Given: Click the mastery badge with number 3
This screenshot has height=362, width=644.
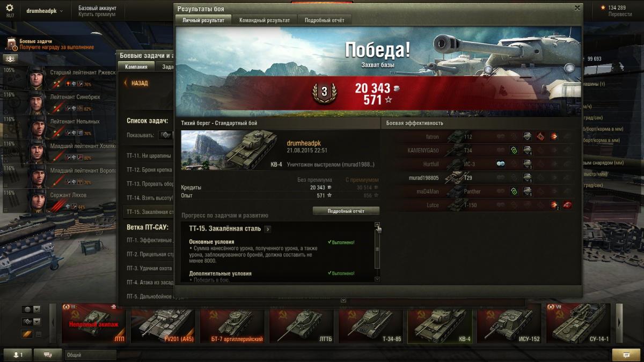Looking at the screenshot, I should (x=324, y=92).
